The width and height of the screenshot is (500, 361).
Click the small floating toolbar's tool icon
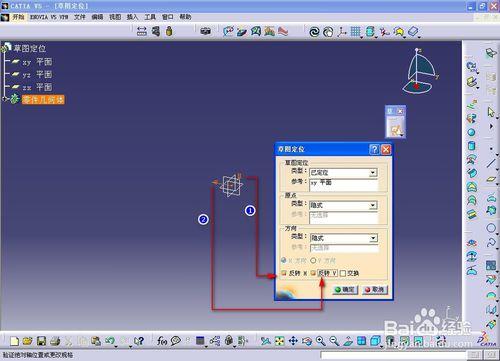[x=396, y=130]
